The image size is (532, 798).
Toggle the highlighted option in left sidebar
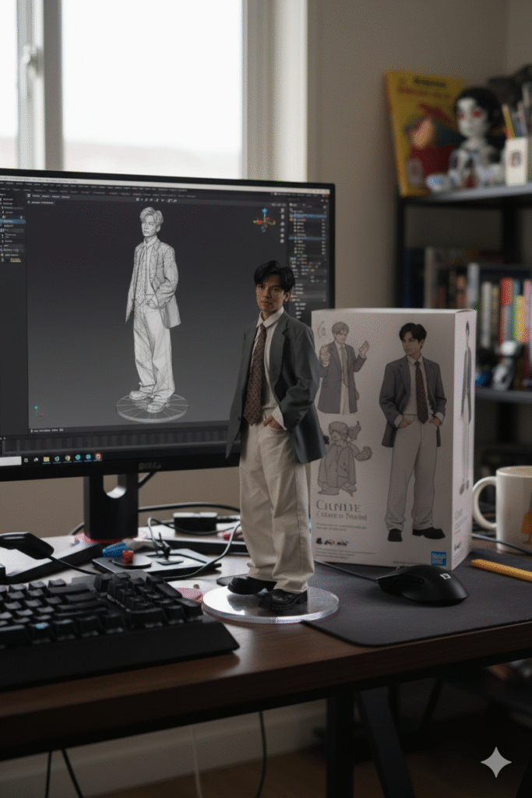click(x=12, y=221)
